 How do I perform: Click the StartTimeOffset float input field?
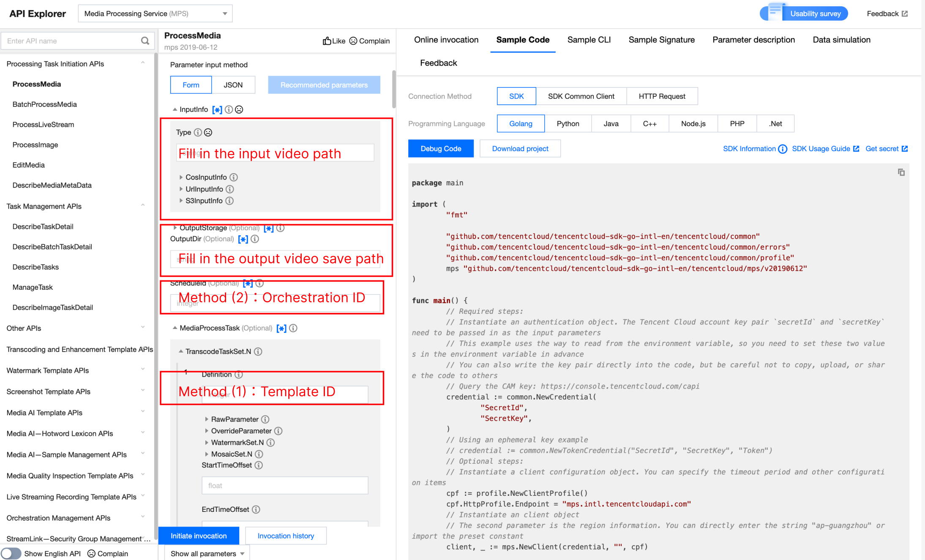tap(285, 486)
